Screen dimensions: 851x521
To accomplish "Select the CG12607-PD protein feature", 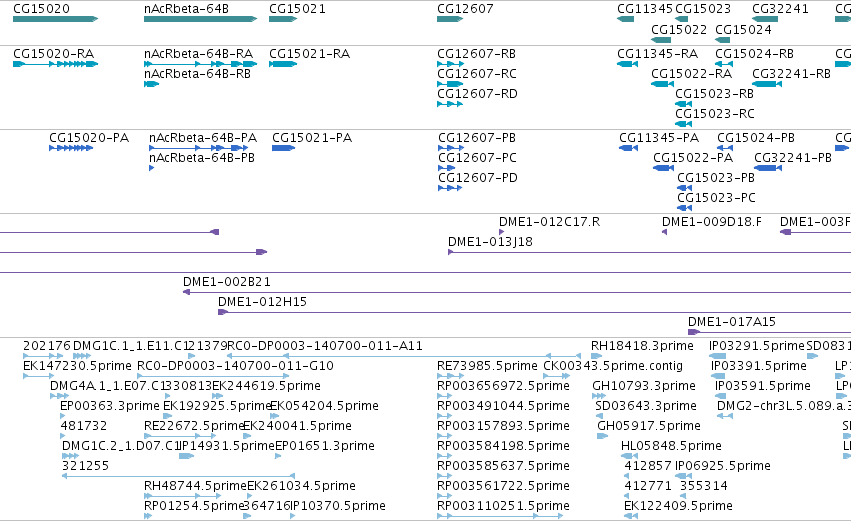I will coord(450,188).
